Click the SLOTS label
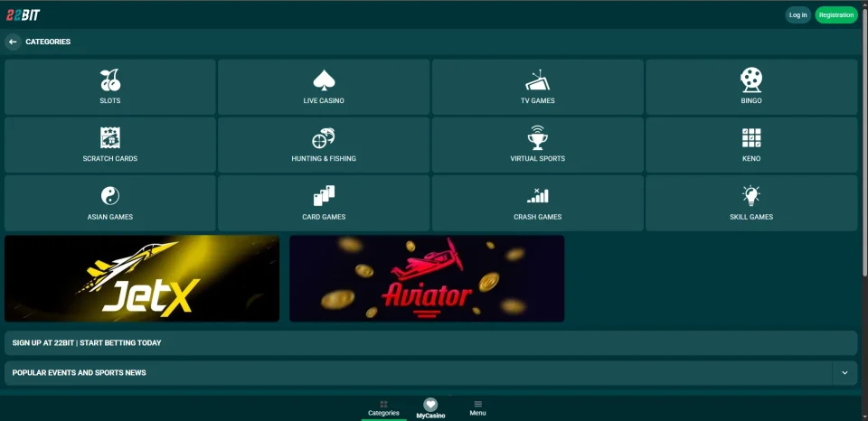The height and width of the screenshot is (421, 868). click(110, 100)
